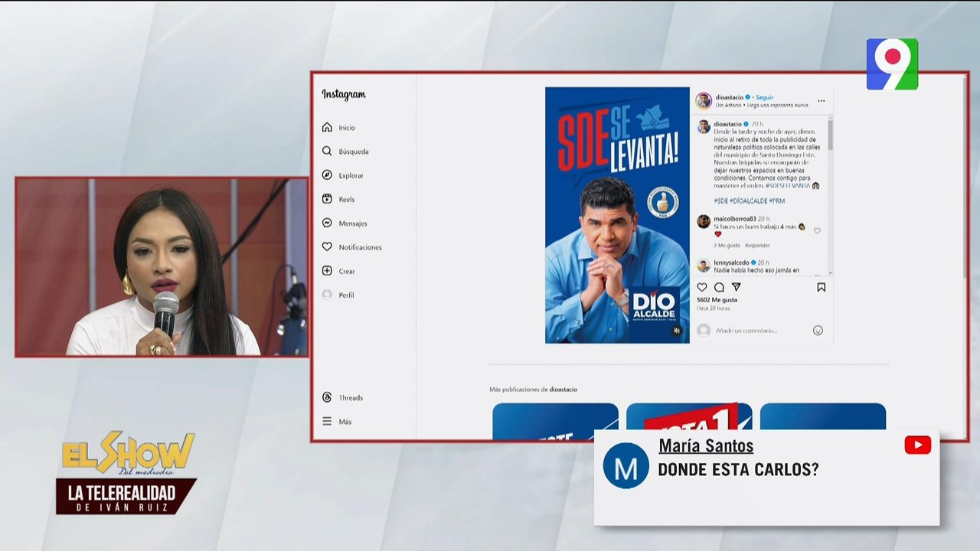The width and height of the screenshot is (980, 551).
Task: Like the post with the heart icon
Action: click(x=702, y=287)
